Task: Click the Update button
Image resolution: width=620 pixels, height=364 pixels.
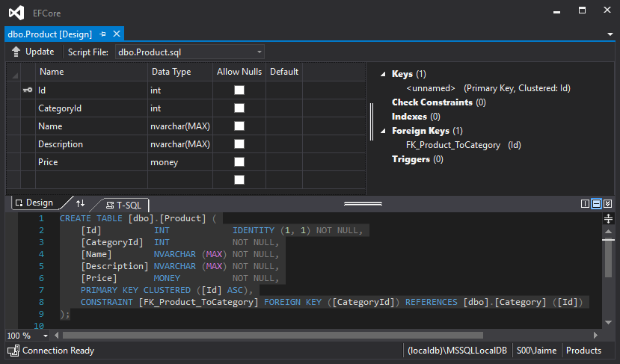Action: click(33, 52)
